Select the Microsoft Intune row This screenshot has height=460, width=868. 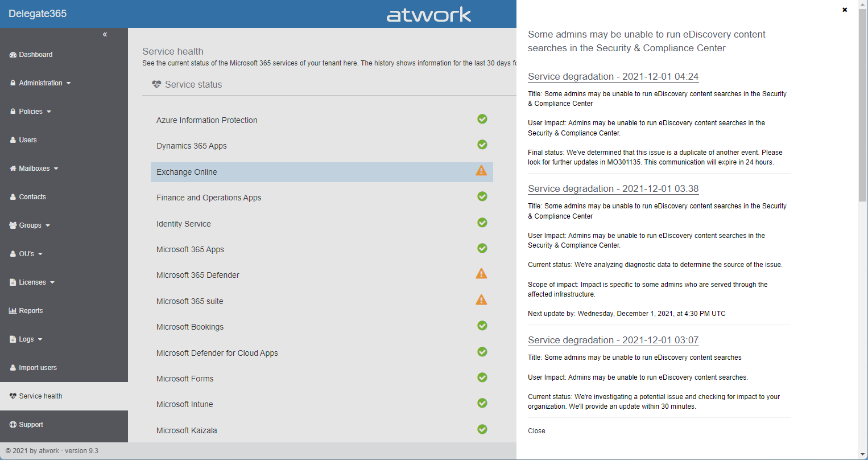322,404
